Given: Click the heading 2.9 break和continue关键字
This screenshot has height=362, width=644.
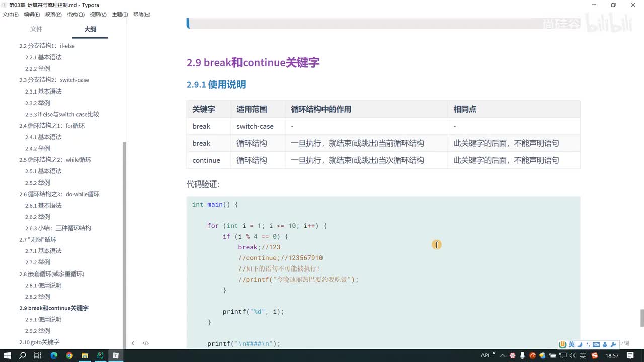Looking at the screenshot, I should point(253,63).
